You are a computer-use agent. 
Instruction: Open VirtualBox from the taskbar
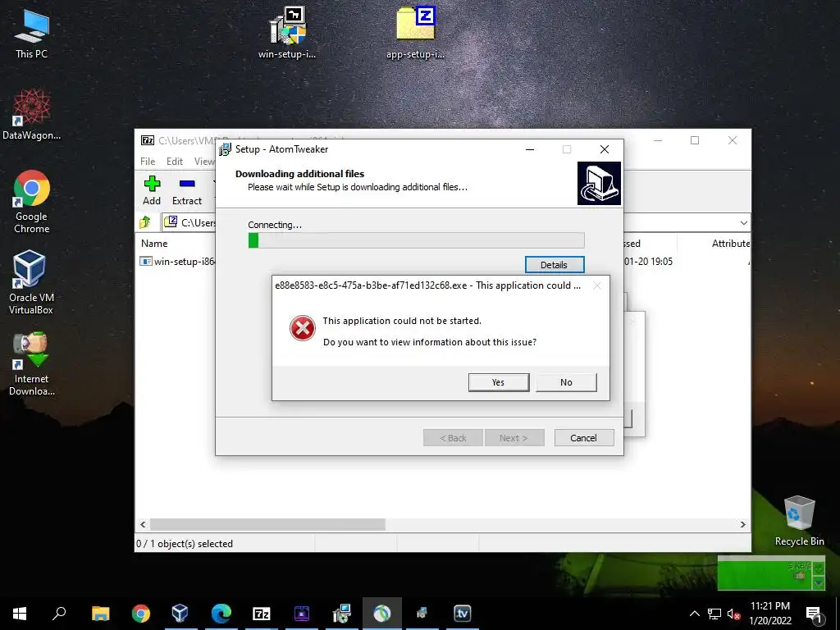(x=180, y=614)
